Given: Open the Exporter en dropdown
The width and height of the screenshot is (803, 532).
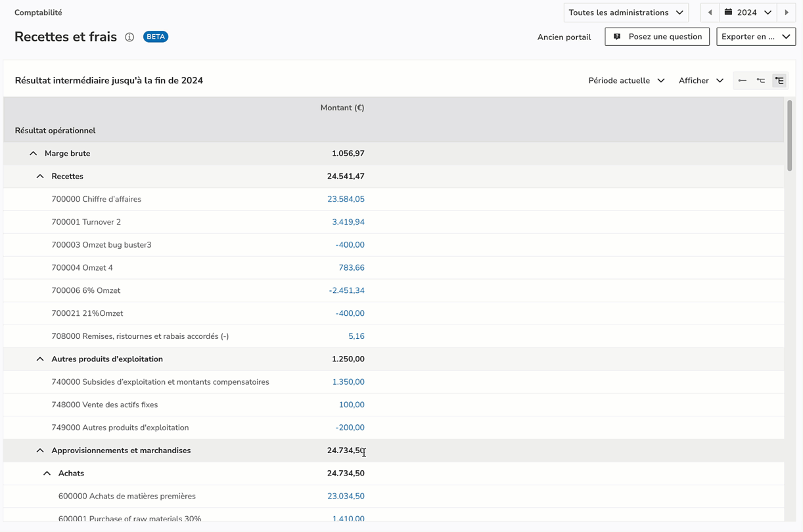Looking at the screenshot, I should click(x=756, y=37).
